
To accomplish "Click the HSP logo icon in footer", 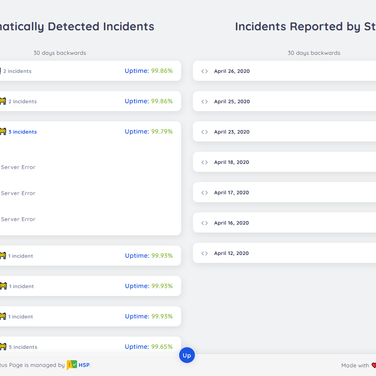I will pos(72,365).
